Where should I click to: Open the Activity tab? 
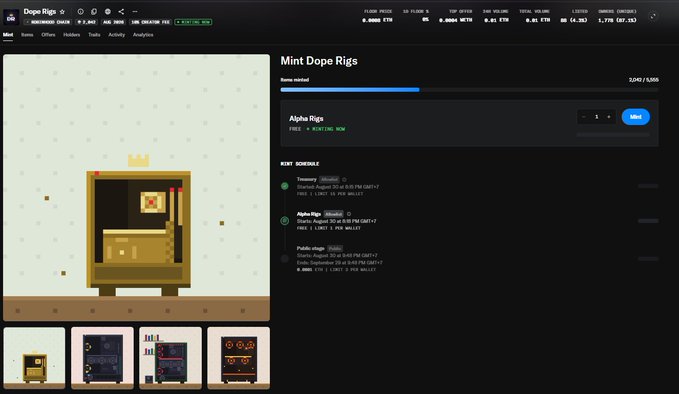point(116,35)
